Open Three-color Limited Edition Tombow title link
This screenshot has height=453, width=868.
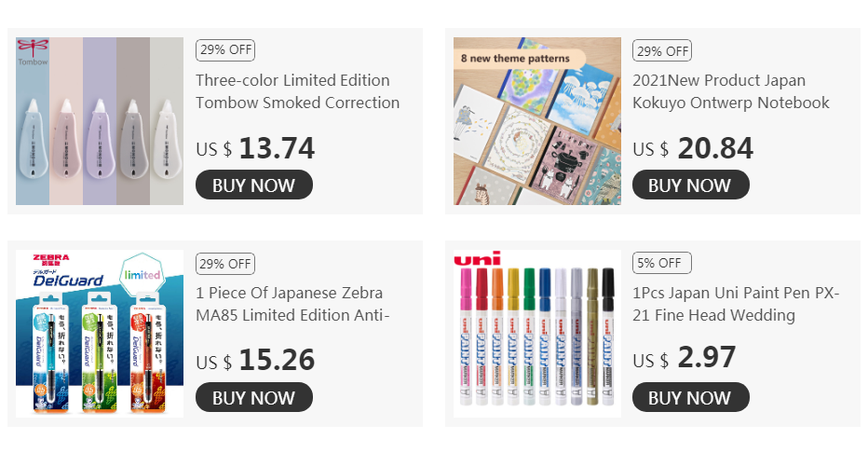[x=297, y=91]
